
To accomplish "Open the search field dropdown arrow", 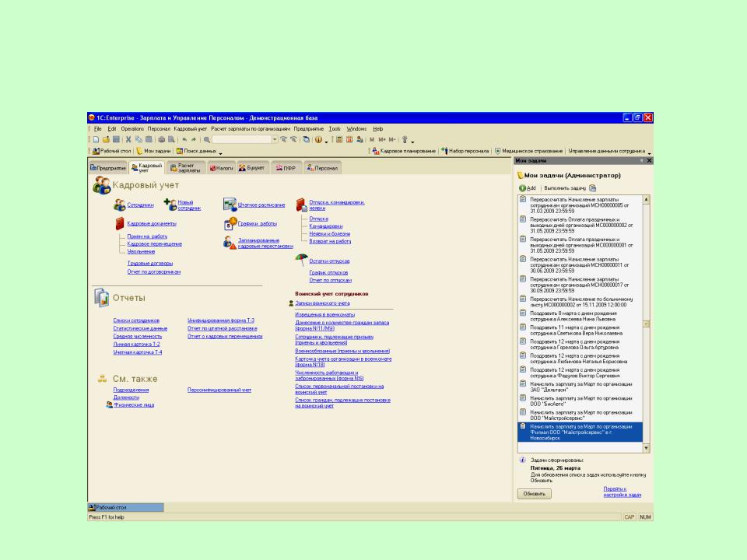I will tap(275, 139).
